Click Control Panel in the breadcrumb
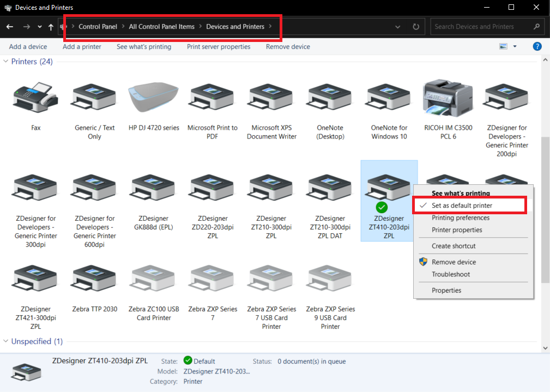The height and width of the screenshot is (392, 550). point(98,27)
